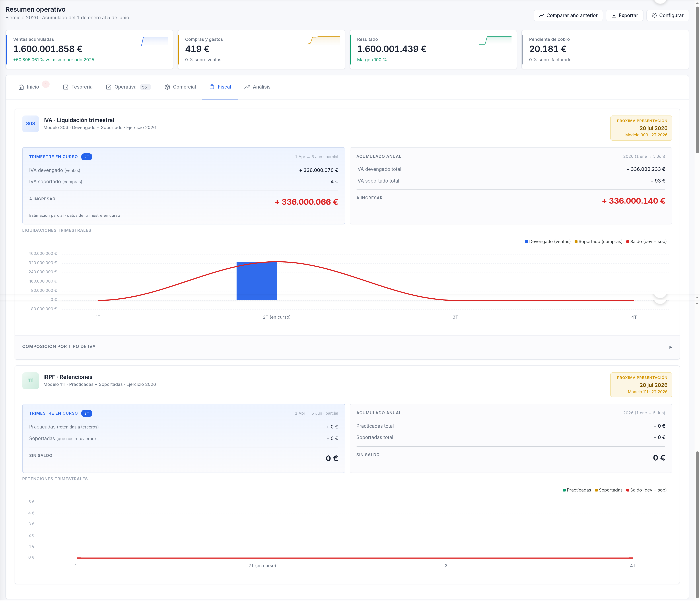Image resolution: width=700 pixels, height=603 pixels.
Task: Click the checkbox icon beside Operativa
Action: (108, 87)
